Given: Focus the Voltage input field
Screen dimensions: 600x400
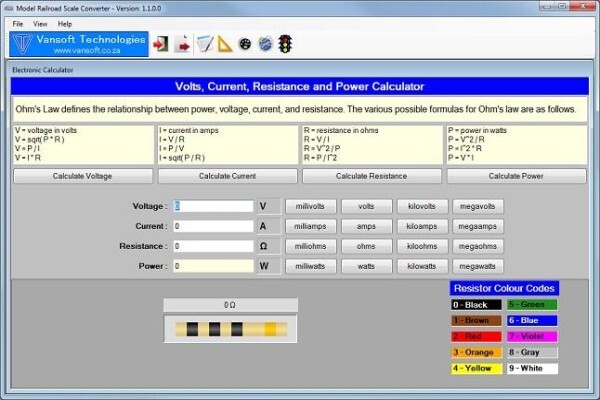Looking at the screenshot, I should coord(213,206).
